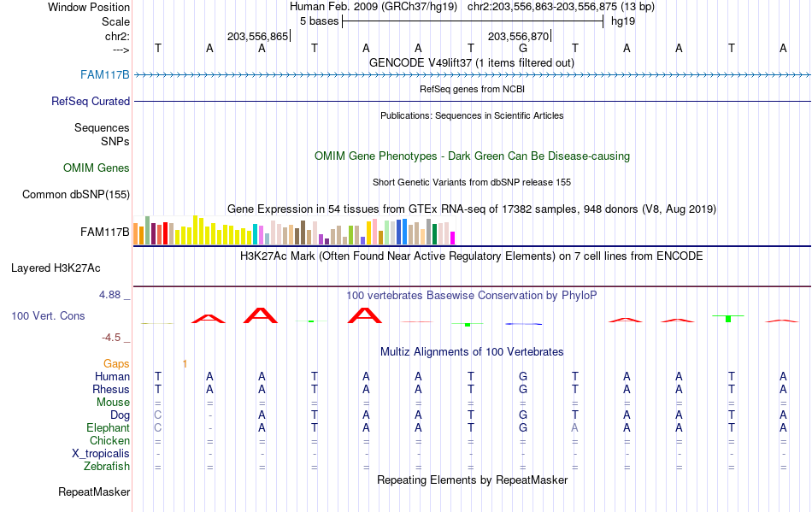Click the G in the Rhesus alignment row
The height and width of the screenshot is (512, 812).
(523, 389)
